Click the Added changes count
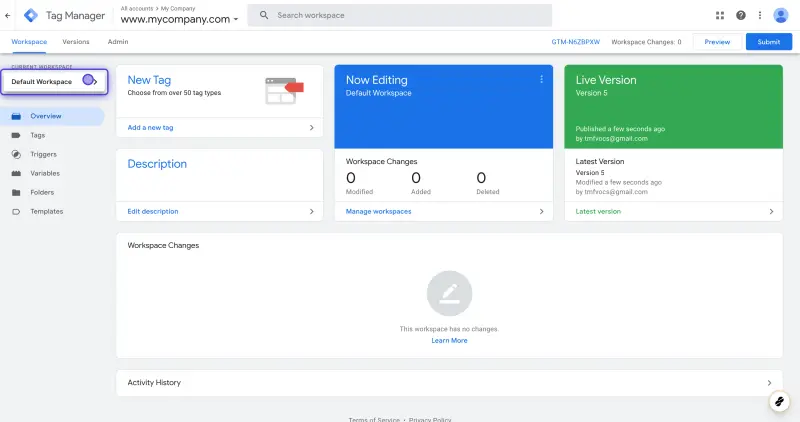The image size is (800, 422). 416,178
